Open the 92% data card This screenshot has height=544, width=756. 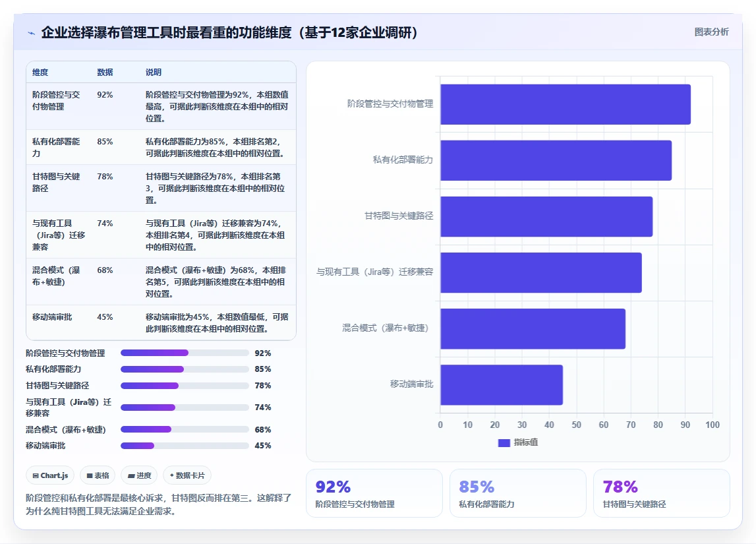[374, 493]
